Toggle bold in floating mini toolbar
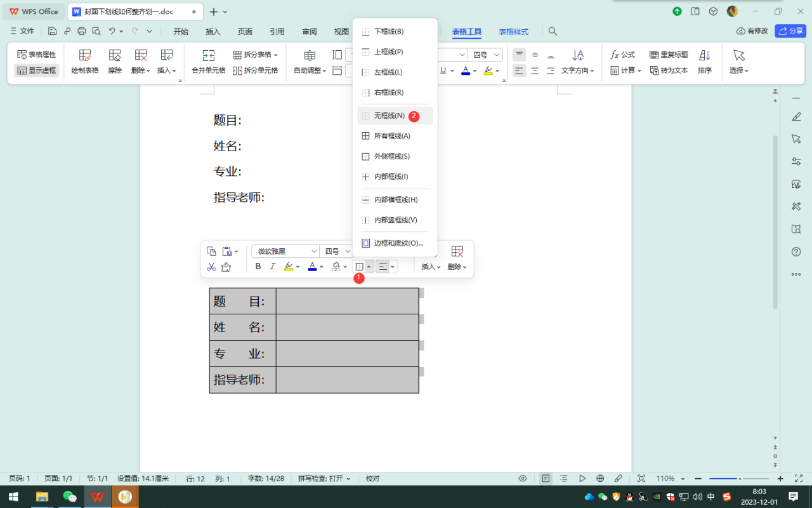 point(258,267)
